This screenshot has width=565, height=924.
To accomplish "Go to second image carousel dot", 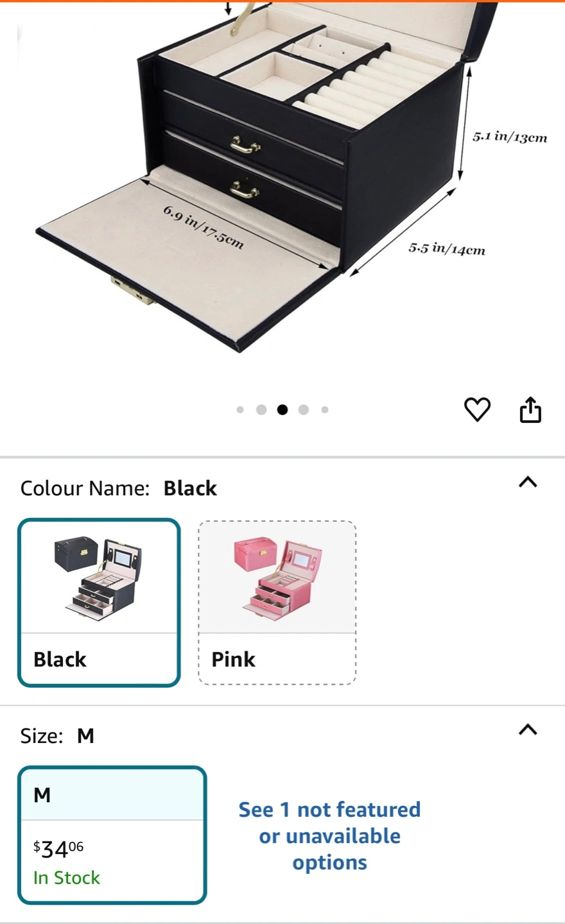I will [x=261, y=409].
